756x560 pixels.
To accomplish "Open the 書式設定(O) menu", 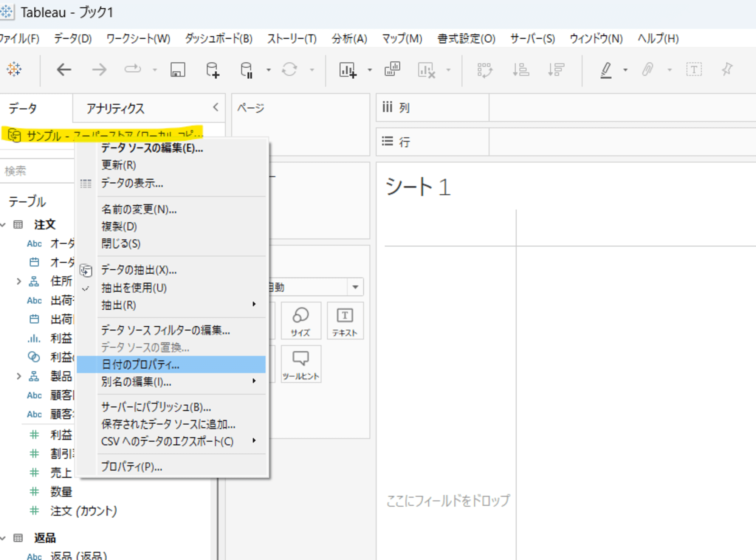I will pyautogui.click(x=466, y=39).
